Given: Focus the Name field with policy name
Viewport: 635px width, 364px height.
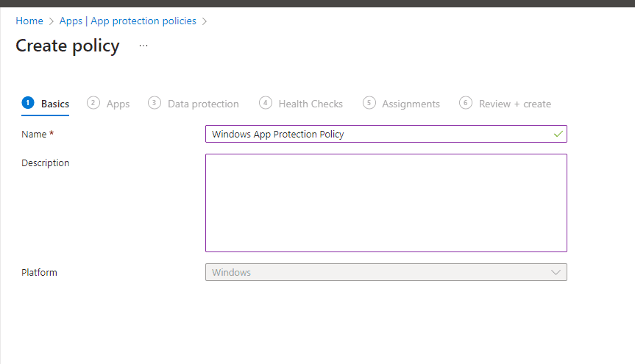Looking at the screenshot, I should click(x=375, y=134).
